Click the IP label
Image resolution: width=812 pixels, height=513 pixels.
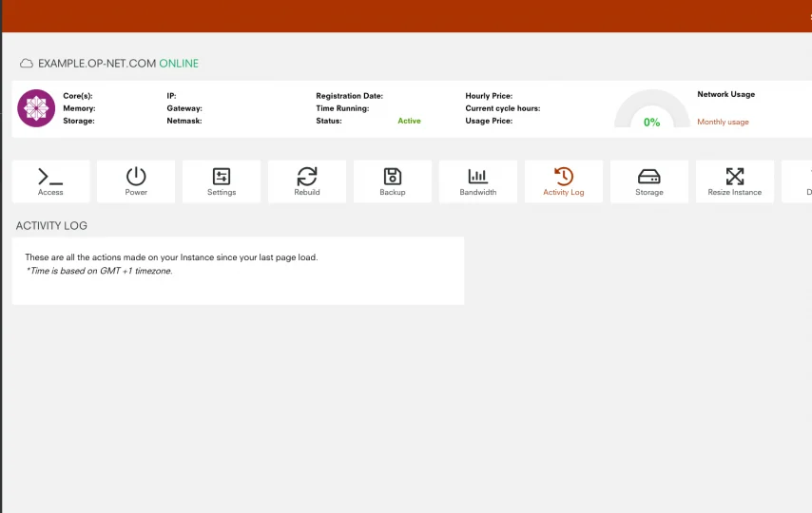click(x=171, y=96)
